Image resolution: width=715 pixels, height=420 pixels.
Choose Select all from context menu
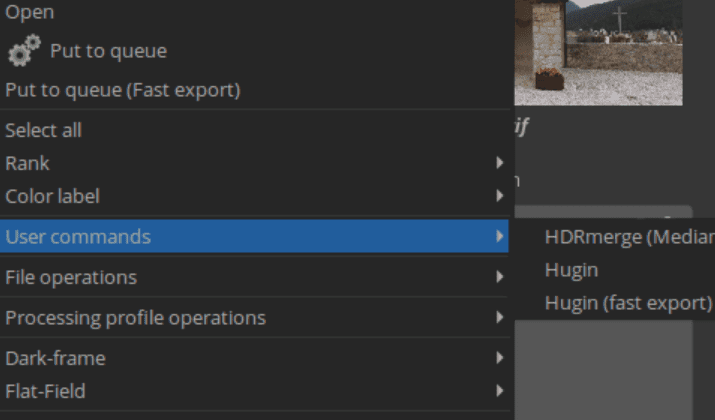click(254, 130)
